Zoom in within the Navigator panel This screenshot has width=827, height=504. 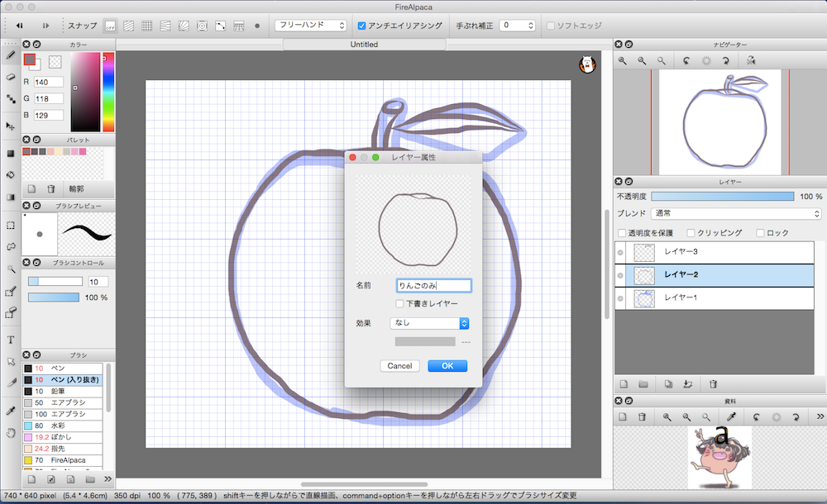pyautogui.click(x=623, y=61)
